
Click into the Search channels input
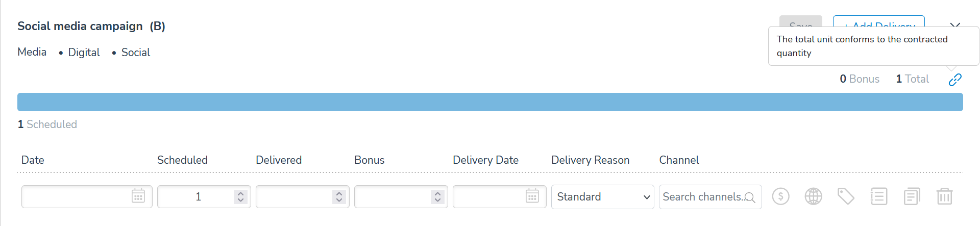click(x=702, y=197)
